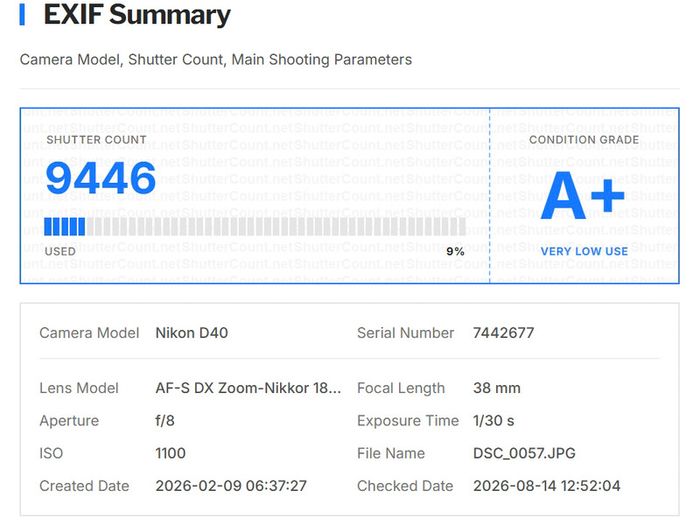Click the File Name label
Viewport: 700px width, 525px height.
(x=391, y=453)
